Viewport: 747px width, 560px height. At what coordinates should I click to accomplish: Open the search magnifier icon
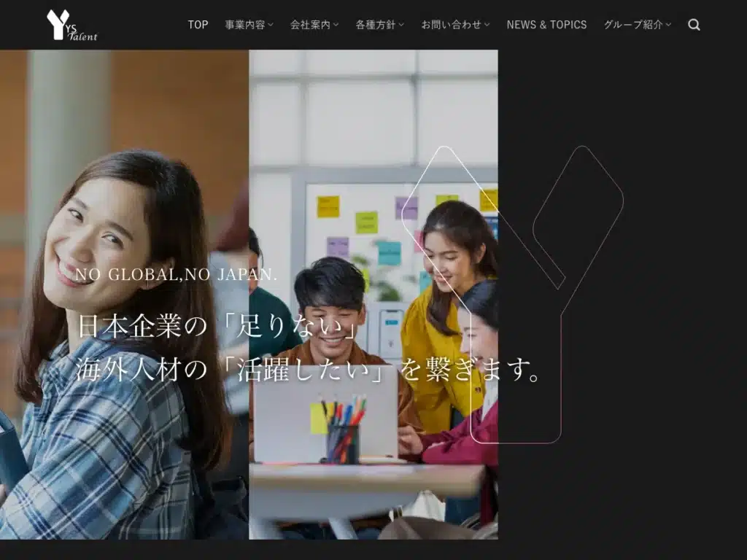pyautogui.click(x=694, y=25)
